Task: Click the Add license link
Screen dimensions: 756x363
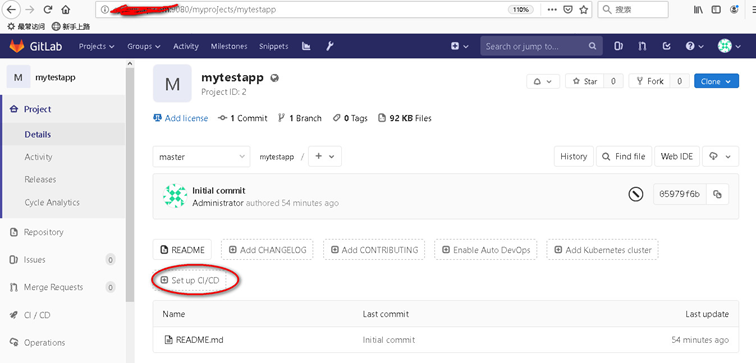Action: point(180,118)
